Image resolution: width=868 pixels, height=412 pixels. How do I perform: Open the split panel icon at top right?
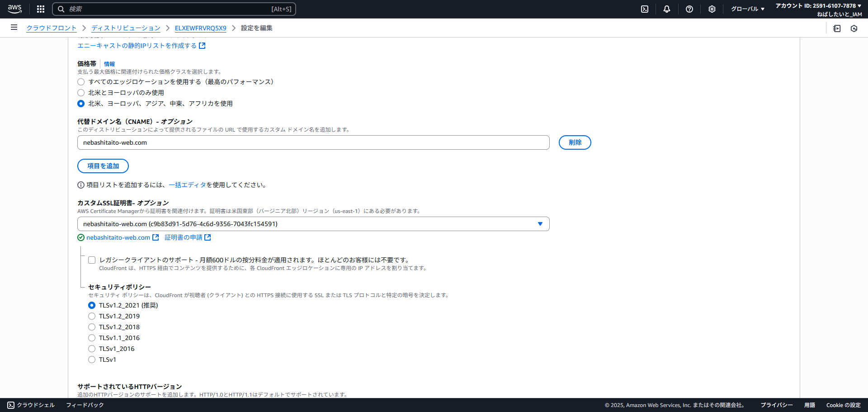[x=837, y=28]
